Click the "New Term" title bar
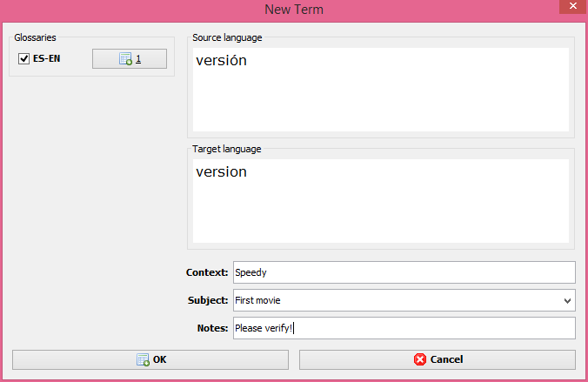The height and width of the screenshot is (382, 588). (x=293, y=9)
